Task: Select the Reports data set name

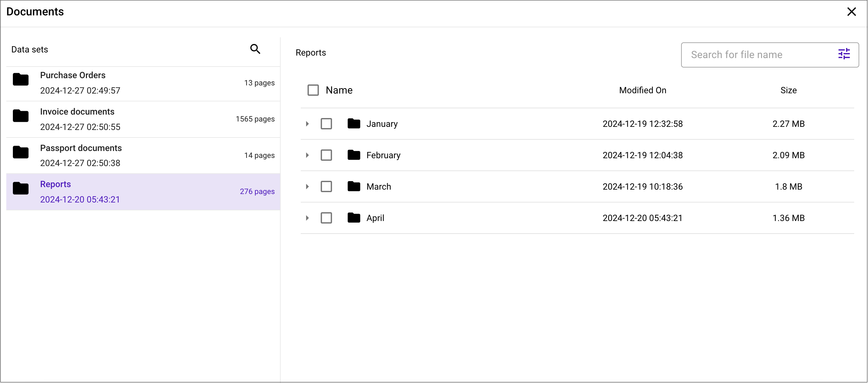Action: [55, 184]
